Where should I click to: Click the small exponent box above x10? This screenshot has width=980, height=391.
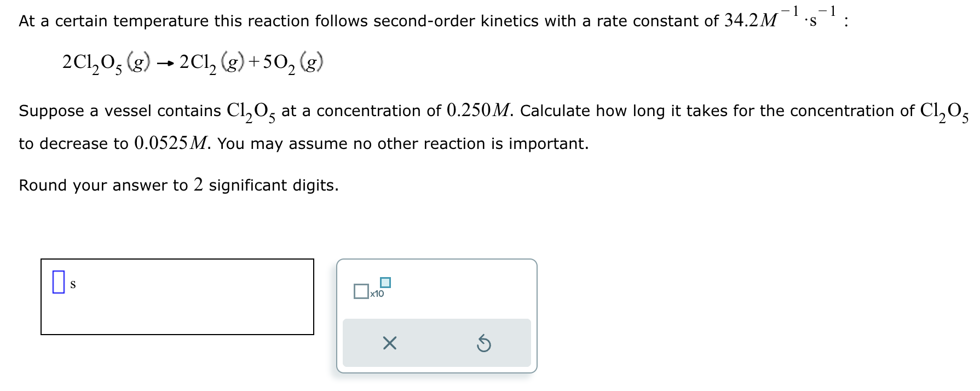click(387, 281)
